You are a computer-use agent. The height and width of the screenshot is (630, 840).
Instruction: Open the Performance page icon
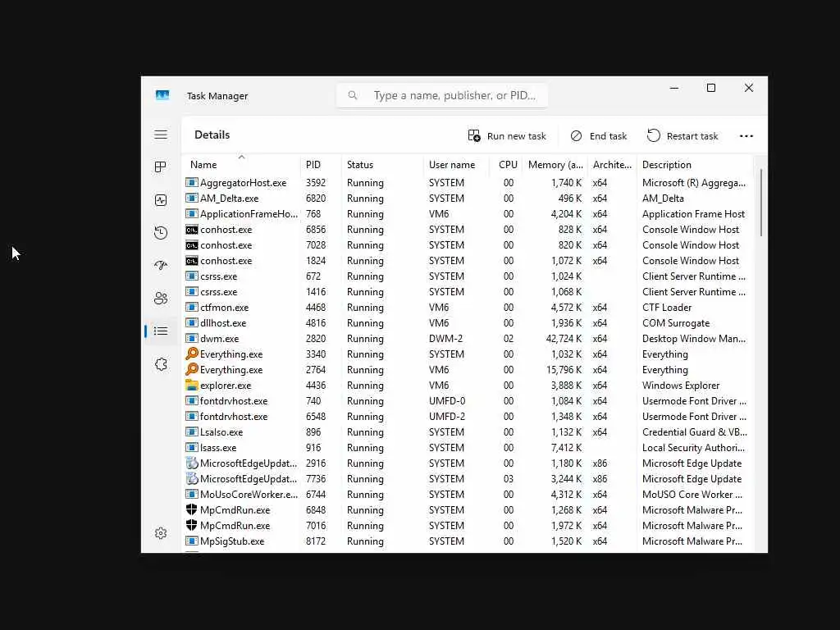point(161,200)
